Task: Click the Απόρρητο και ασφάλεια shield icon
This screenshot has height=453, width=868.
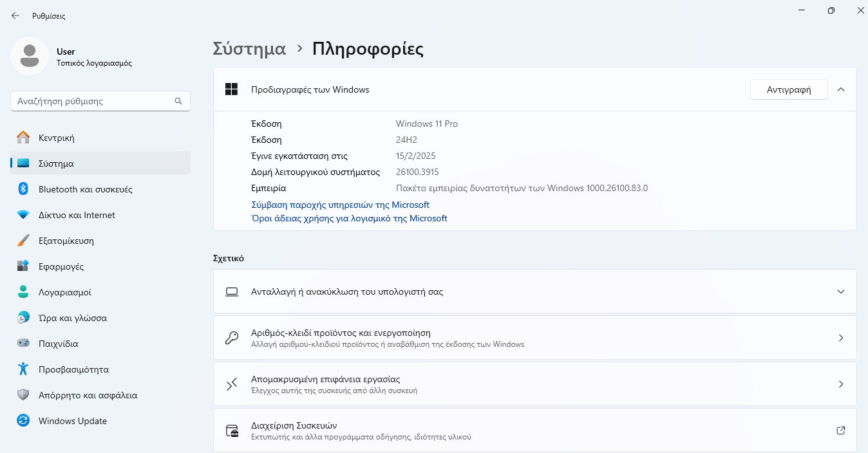Action: (23, 395)
